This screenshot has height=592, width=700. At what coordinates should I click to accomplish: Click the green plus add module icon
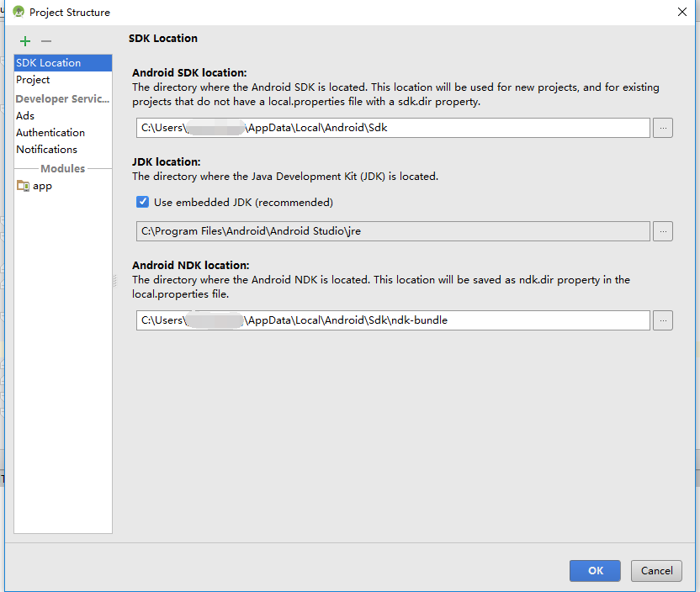tap(25, 41)
